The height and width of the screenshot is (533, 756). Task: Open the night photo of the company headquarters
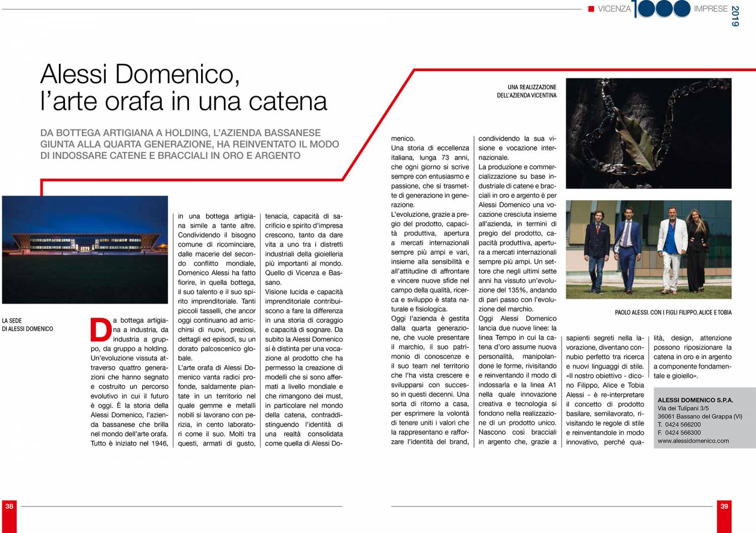(x=85, y=250)
